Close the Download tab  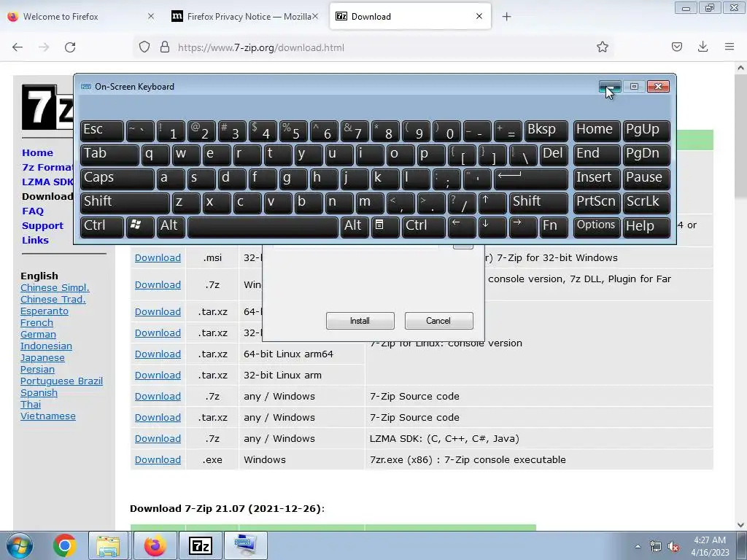479,16
